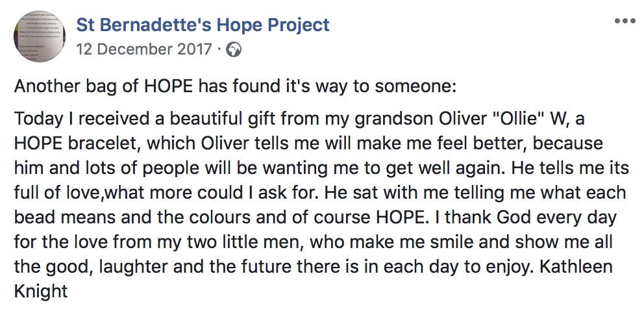Open the post's 12 December 2017 timestamp

coord(144,49)
